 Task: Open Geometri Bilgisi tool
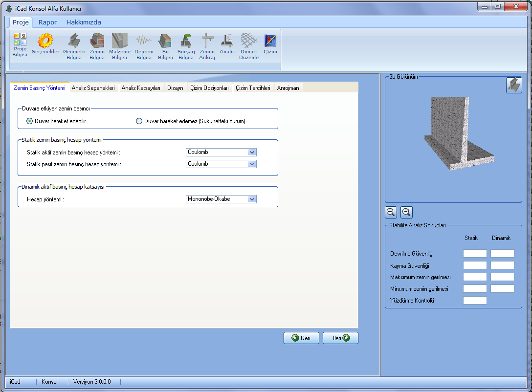tap(74, 46)
